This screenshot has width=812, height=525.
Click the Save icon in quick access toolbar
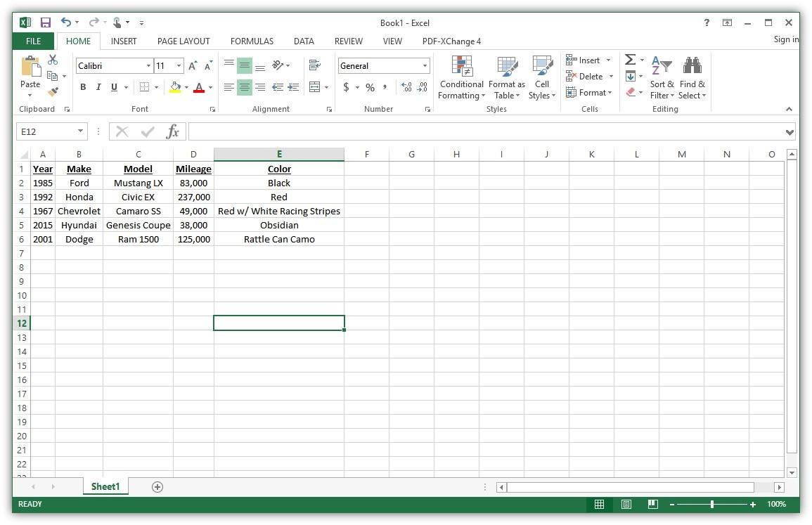click(x=46, y=22)
